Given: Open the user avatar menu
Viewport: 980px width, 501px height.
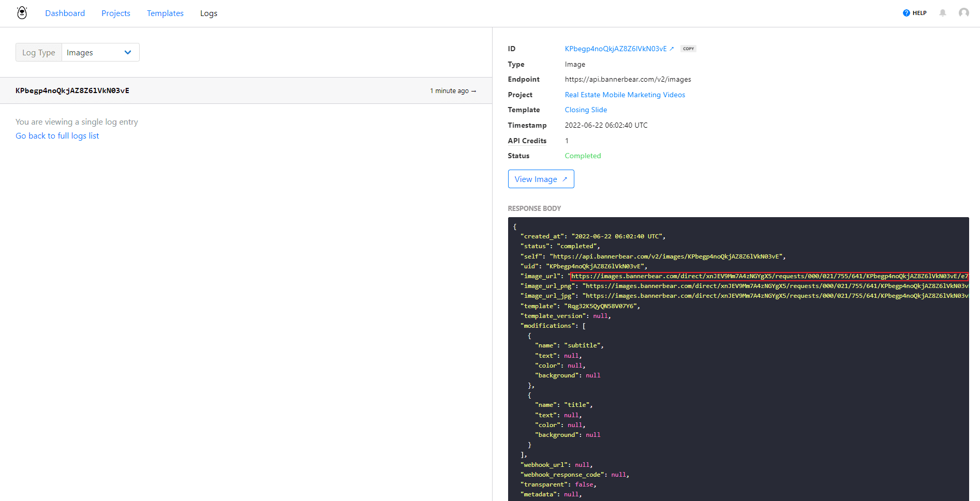Looking at the screenshot, I should click(964, 13).
